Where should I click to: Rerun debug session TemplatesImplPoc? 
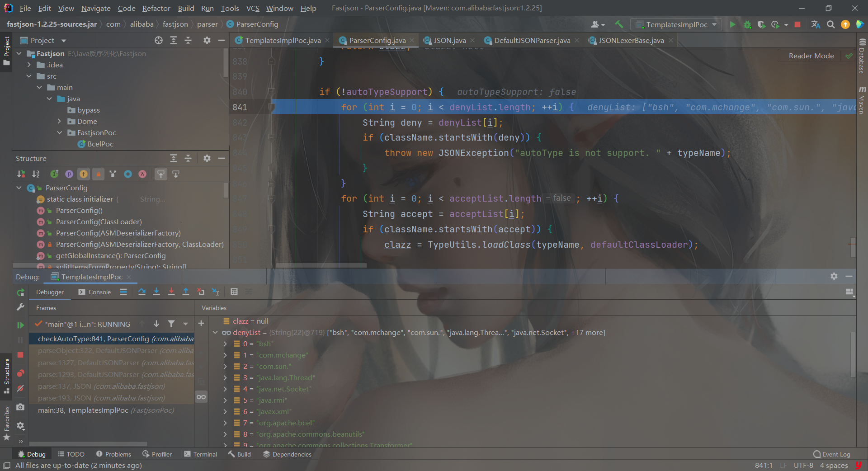coord(20,293)
